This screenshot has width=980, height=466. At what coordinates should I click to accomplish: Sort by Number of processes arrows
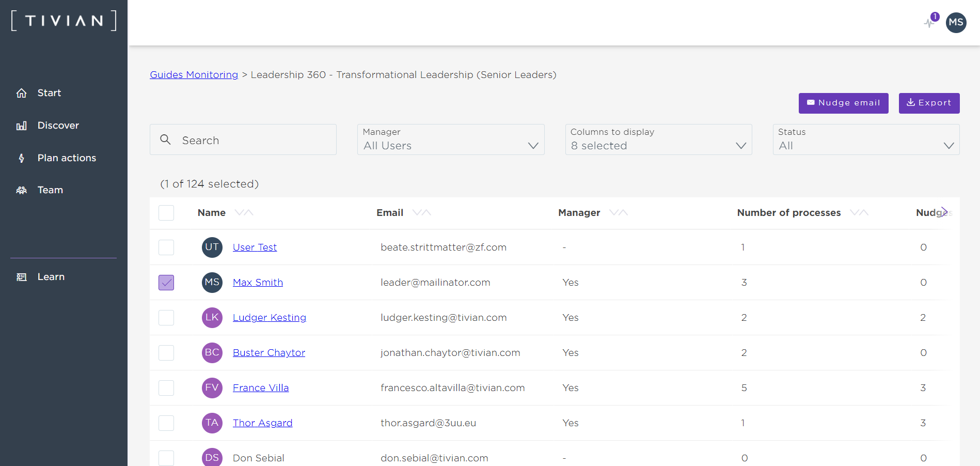point(859,212)
